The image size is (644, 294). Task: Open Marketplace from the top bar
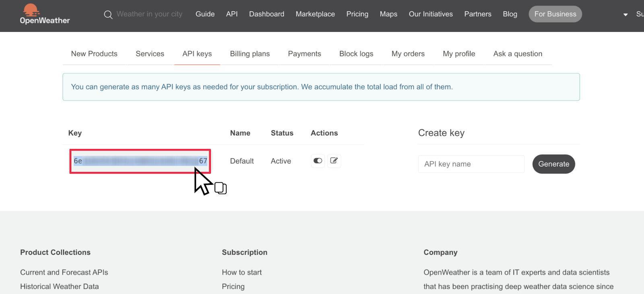[x=315, y=14]
